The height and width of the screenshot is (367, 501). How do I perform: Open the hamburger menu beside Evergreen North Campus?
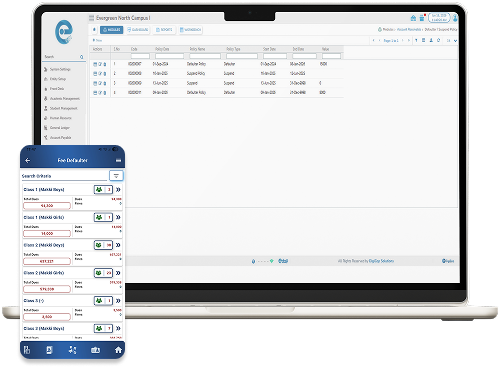(x=91, y=18)
